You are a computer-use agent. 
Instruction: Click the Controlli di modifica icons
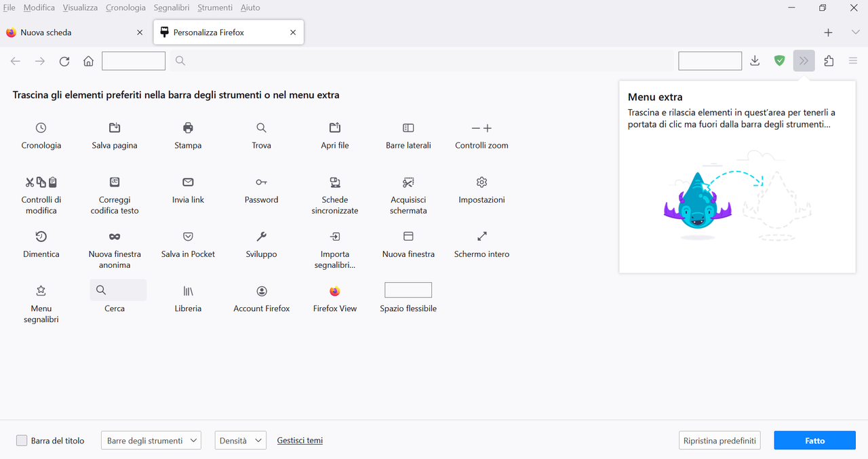point(41,182)
